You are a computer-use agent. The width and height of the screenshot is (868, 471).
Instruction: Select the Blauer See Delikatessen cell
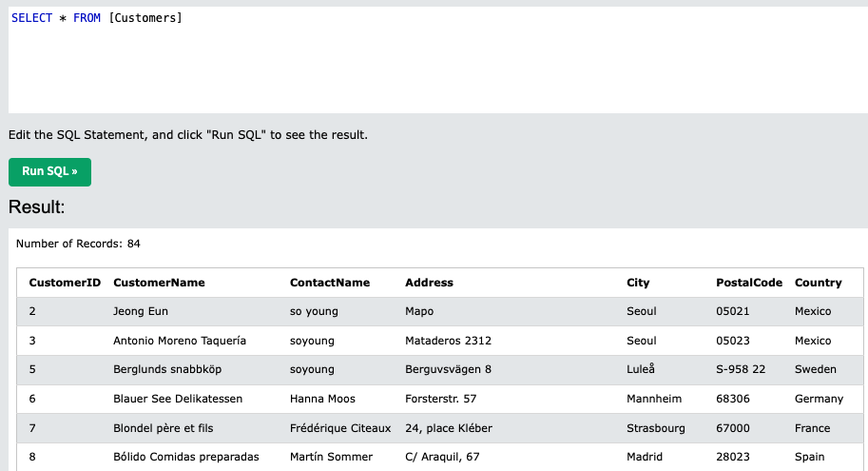point(178,399)
